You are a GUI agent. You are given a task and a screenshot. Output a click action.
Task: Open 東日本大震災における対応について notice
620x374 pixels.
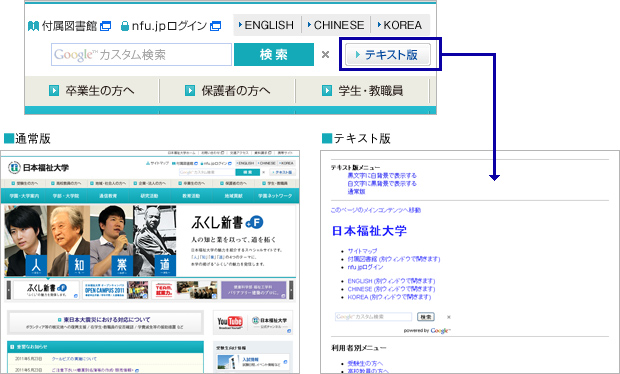point(105,322)
